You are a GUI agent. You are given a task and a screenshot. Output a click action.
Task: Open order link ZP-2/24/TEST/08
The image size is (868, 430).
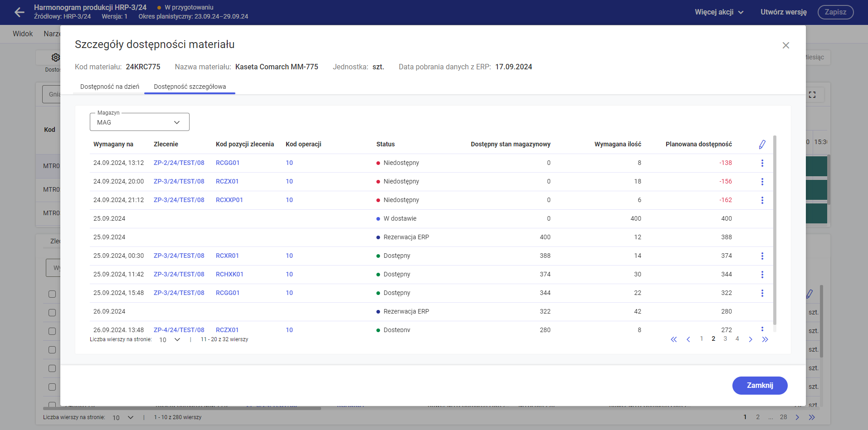[x=179, y=163]
